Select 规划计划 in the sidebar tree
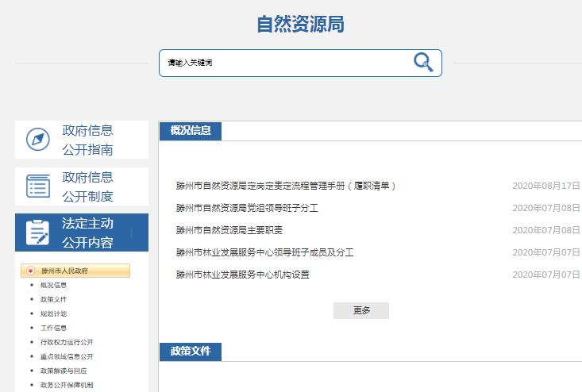Screen dimensions: 582x392 pos(53,313)
